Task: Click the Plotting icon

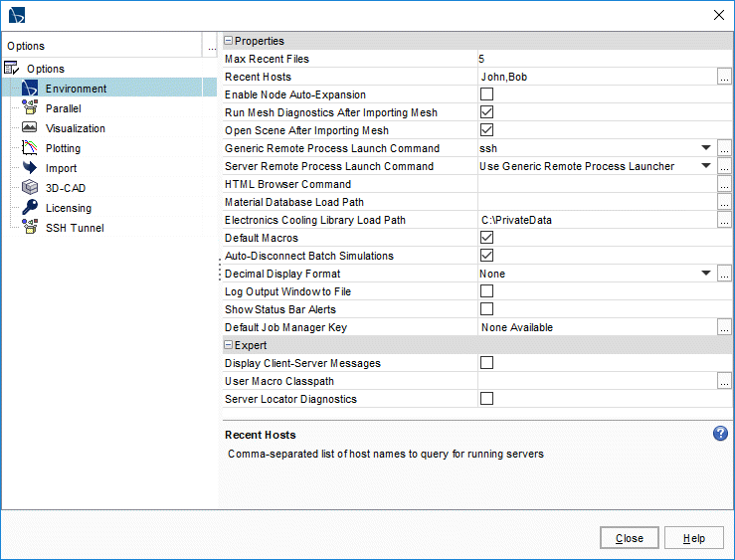Action: click(x=29, y=148)
